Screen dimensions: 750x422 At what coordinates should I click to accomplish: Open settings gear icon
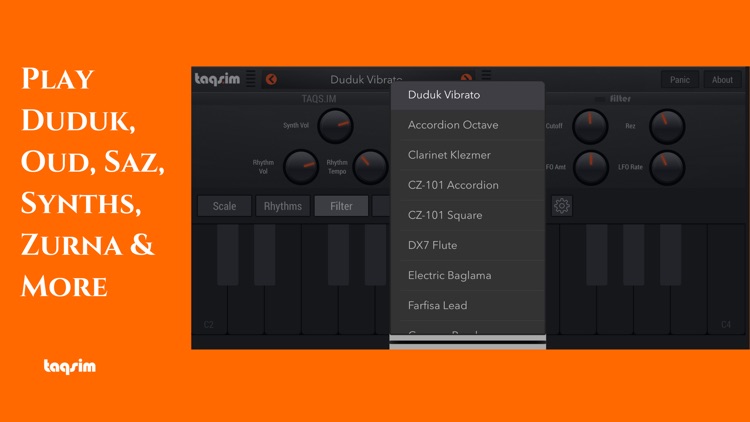pyautogui.click(x=562, y=206)
